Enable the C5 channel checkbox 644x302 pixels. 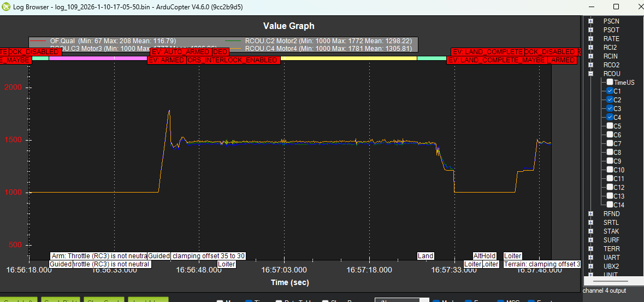(610, 126)
